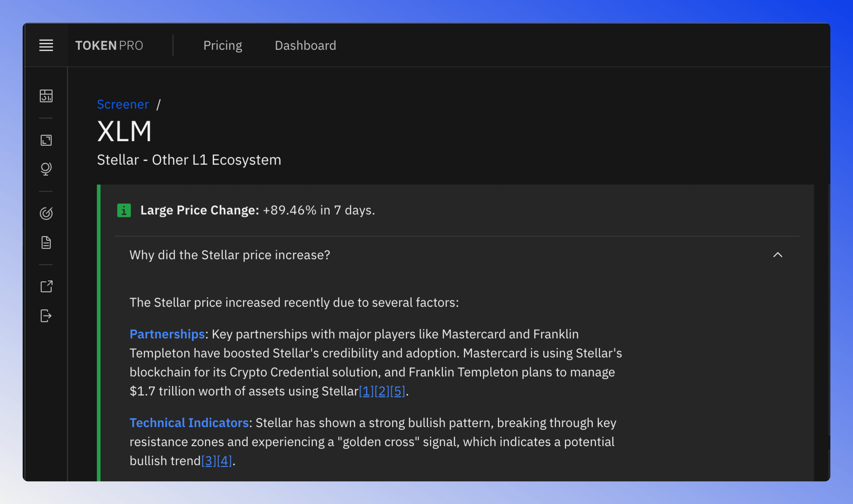Click the globe/network icon in sidebar
853x504 pixels.
pos(46,169)
